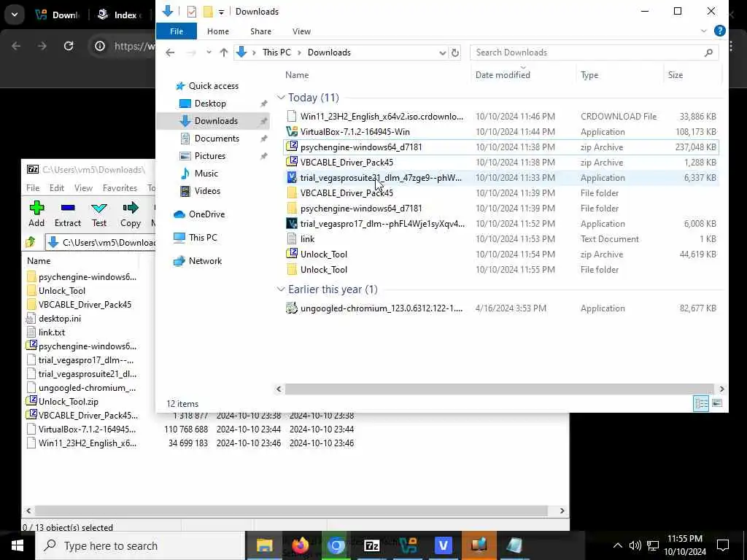Click the Explorer Back arrow

point(170,52)
